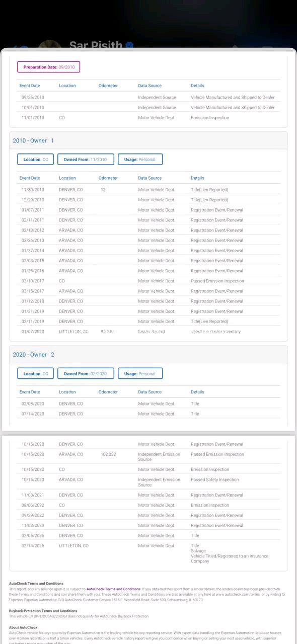Click Location: CO badge under Owner 1

[x=35, y=159]
